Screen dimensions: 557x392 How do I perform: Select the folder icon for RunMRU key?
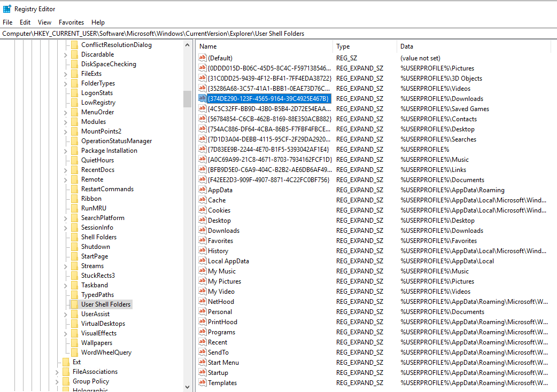point(74,208)
